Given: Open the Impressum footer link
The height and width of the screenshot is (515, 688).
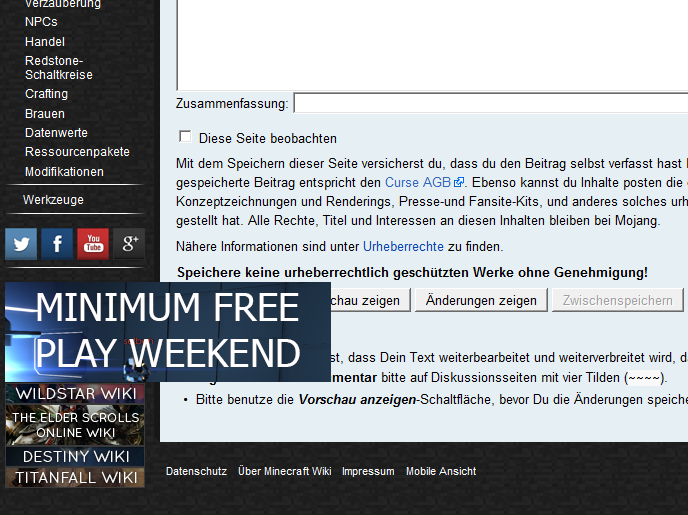Looking at the screenshot, I should pos(368,471).
